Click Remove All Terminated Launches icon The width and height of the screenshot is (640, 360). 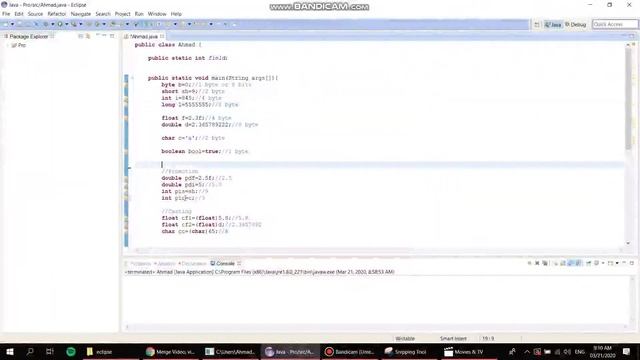coord(545,263)
